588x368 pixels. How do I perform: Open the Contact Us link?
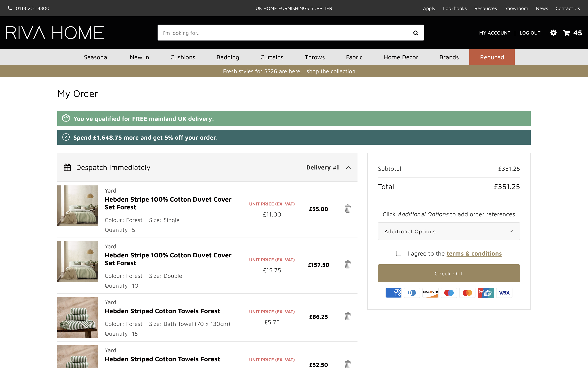(x=568, y=8)
